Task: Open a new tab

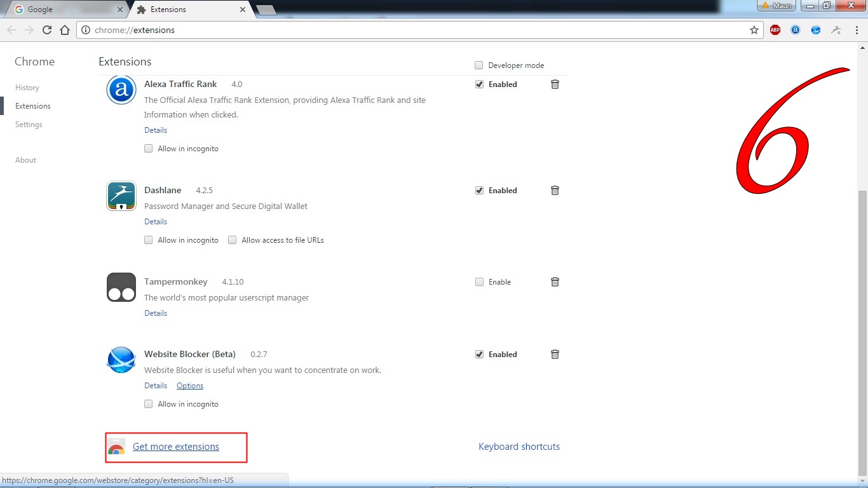Action: click(266, 10)
